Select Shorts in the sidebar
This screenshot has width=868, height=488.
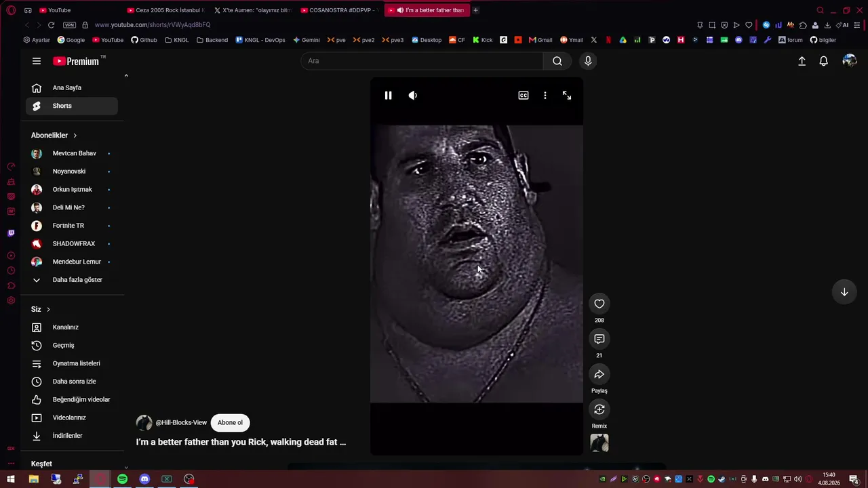pyautogui.click(x=72, y=106)
